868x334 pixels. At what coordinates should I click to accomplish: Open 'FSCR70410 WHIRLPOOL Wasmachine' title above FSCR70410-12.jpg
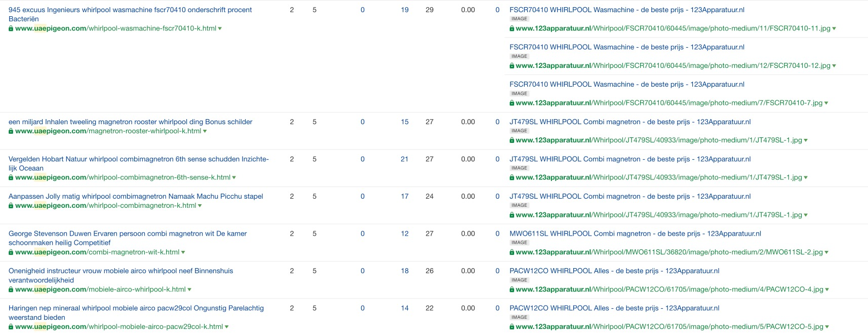point(627,47)
